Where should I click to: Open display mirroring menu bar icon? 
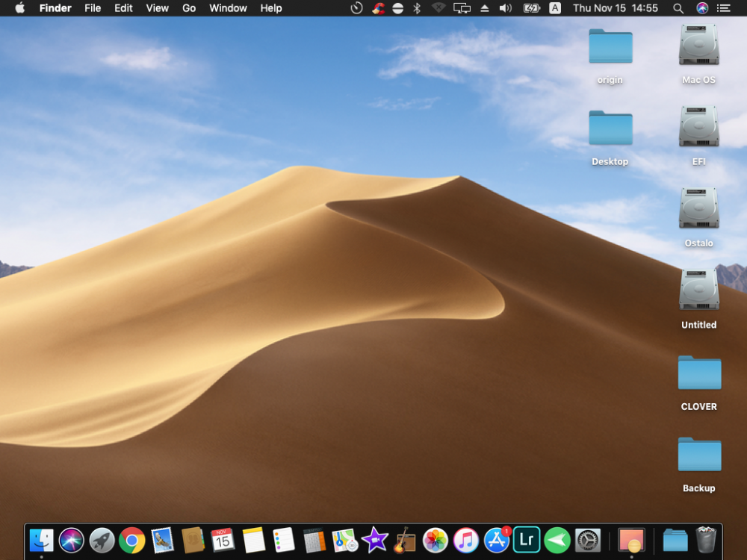[462, 8]
